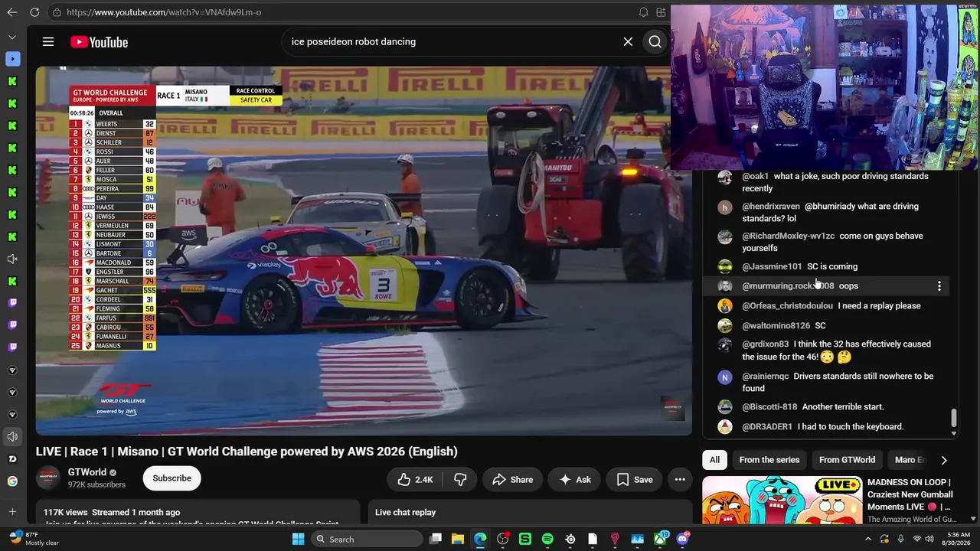Screen dimensions: 980x551
Task: Open the @Biscotti-818 chat author name
Action: (x=769, y=407)
